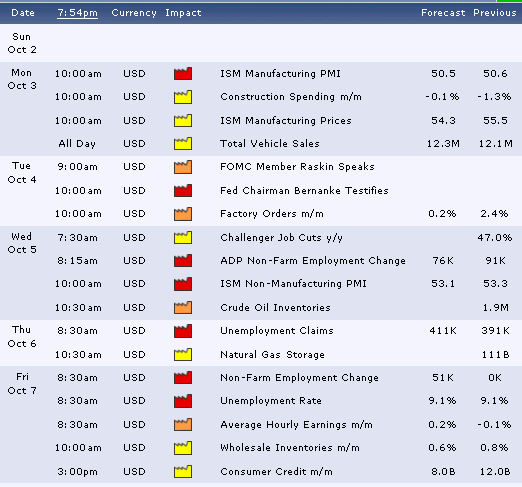Click the Currency column header
The height and width of the screenshot is (487, 522).
[x=134, y=13]
